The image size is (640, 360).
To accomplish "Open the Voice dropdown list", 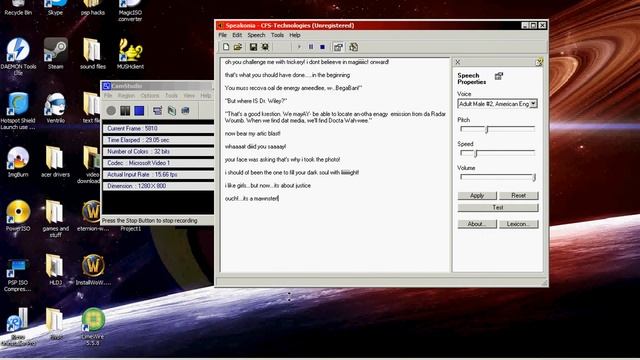I will (x=533, y=104).
